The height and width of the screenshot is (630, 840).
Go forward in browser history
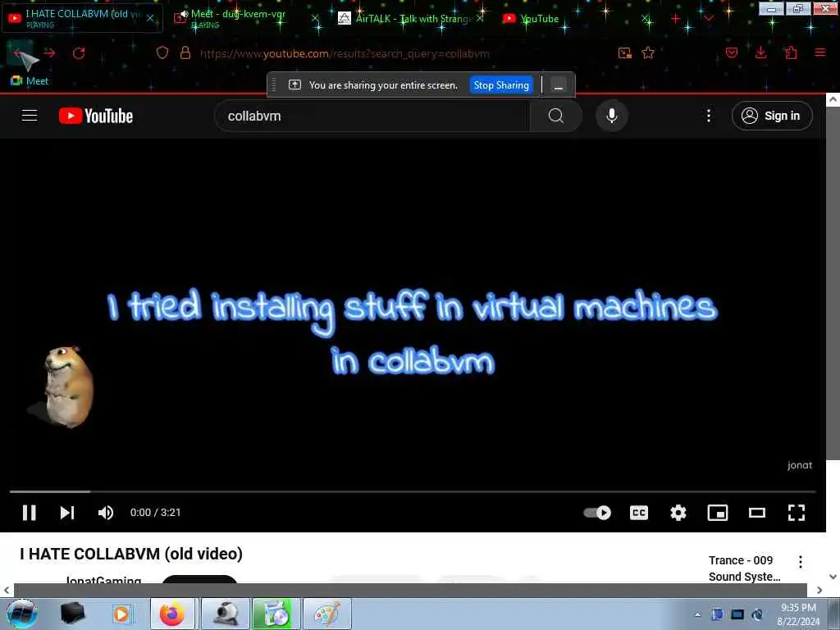click(49, 53)
